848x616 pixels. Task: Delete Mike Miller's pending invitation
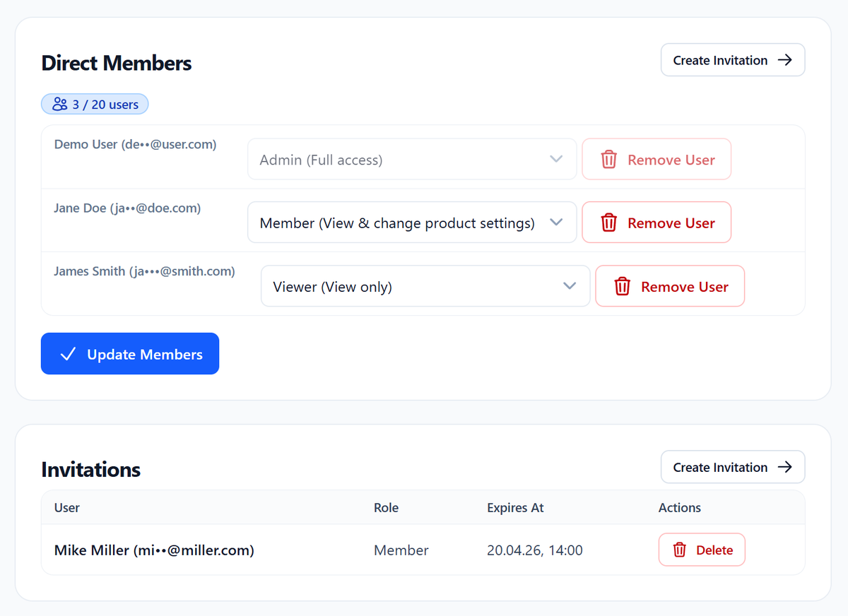702,550
